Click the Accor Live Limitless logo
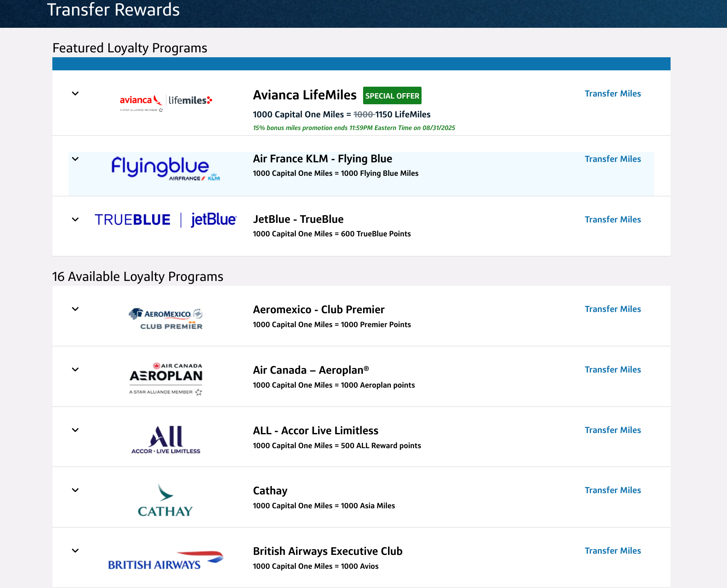The image size is (727, 588). (x=165, y=439)
